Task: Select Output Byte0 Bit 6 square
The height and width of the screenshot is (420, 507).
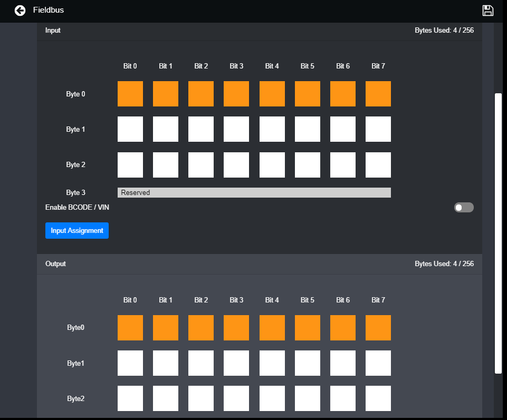Action: click(x=343, y=328)
